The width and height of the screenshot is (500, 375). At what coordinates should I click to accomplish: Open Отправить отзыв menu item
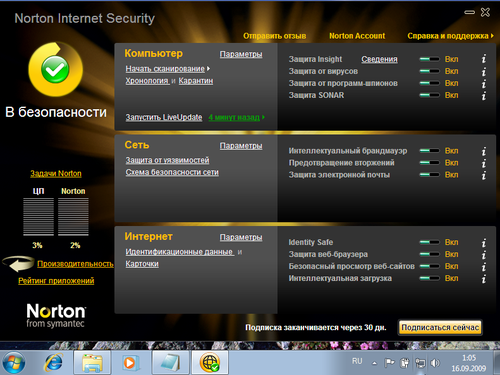274,36
